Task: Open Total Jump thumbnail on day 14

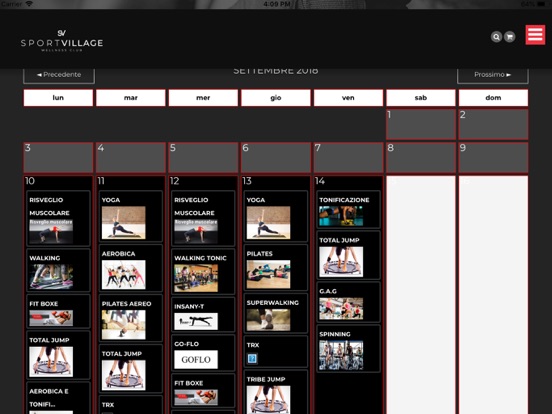Action: (x=341, y=262)
